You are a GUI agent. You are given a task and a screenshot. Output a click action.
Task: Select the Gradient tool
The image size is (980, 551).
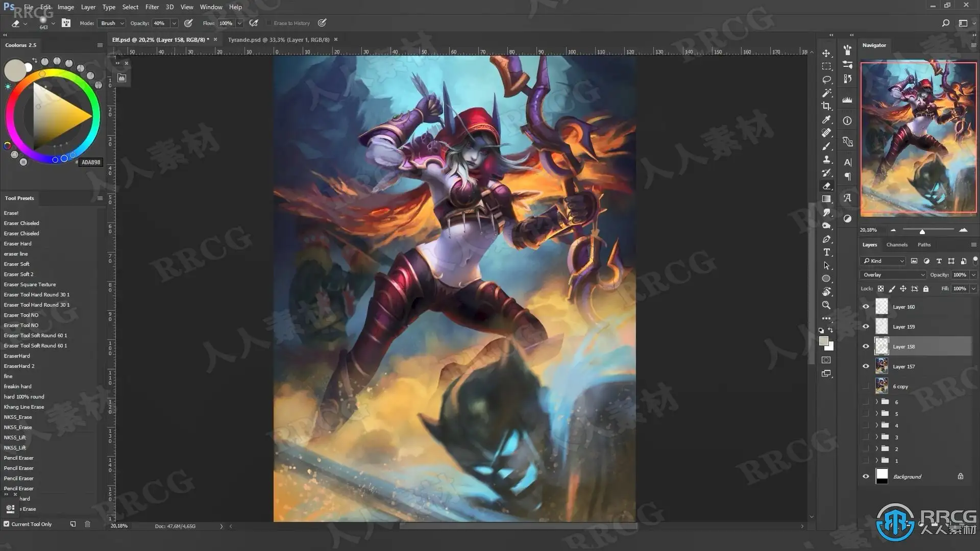826,199
